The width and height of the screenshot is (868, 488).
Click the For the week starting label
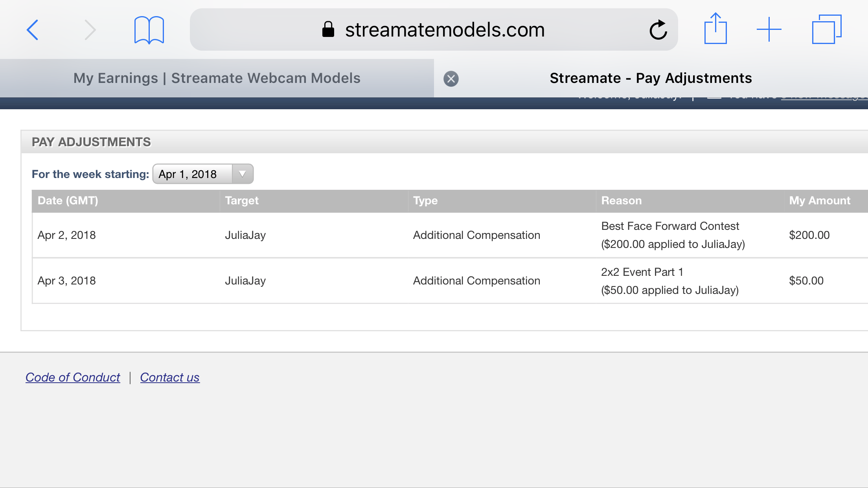click(x=90, y=174)
